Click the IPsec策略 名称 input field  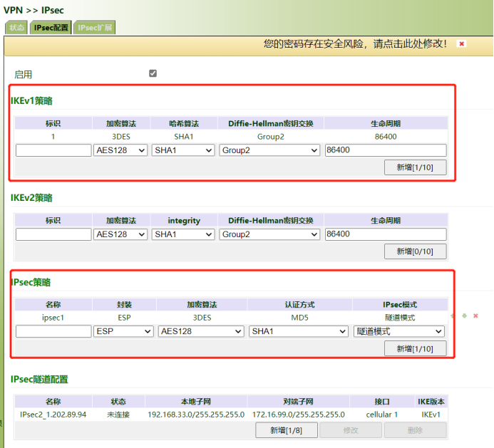click(x=53, y=331)
